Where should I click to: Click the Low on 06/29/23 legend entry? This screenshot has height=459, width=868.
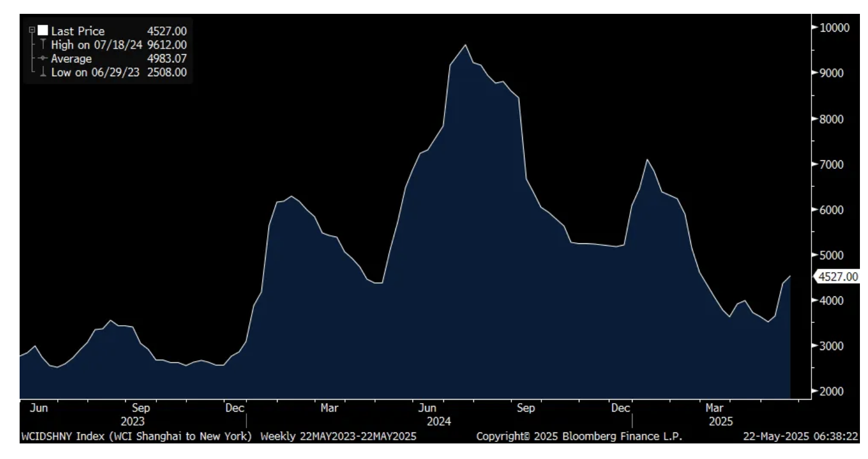point(95,73)
